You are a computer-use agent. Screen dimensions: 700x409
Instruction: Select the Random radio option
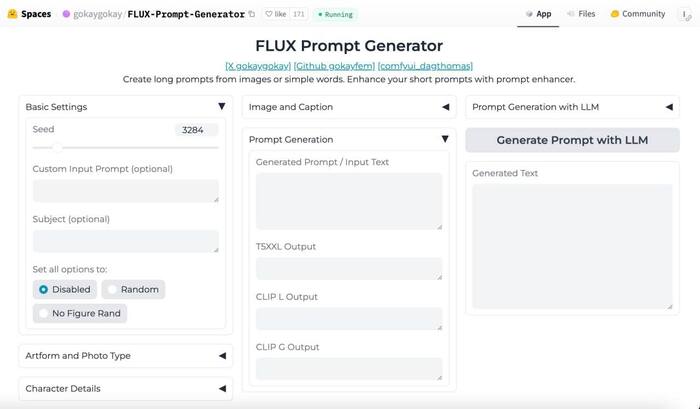[112, 289]
